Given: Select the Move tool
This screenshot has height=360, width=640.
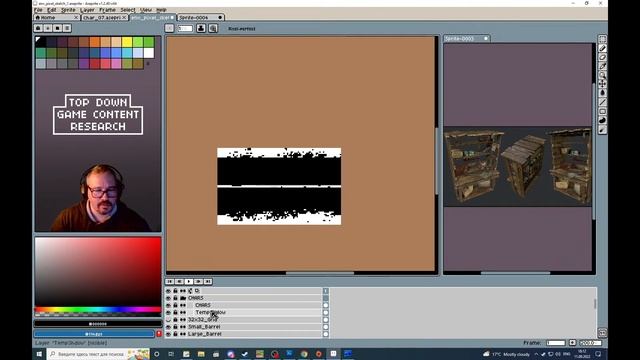Looking at the screenshot, I should (x=602, y=84).
